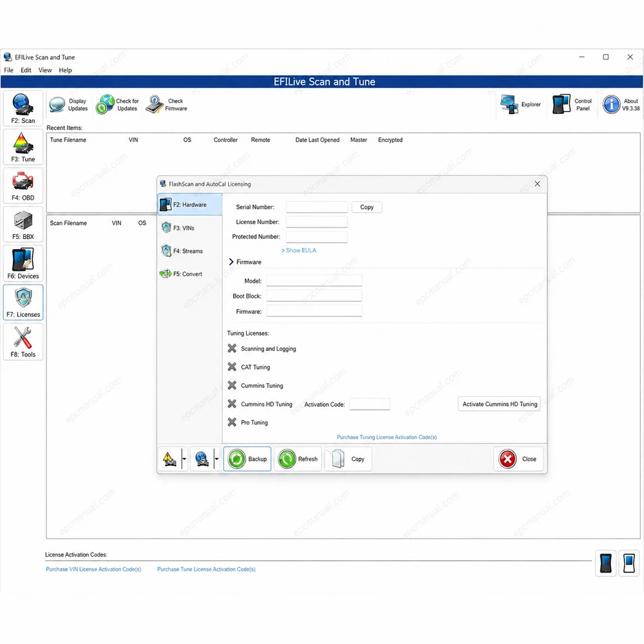This screenshot has height=644, width=644.
Task: Click the Firmware version field
Action: pyautogui.click(x=314, y=311)
